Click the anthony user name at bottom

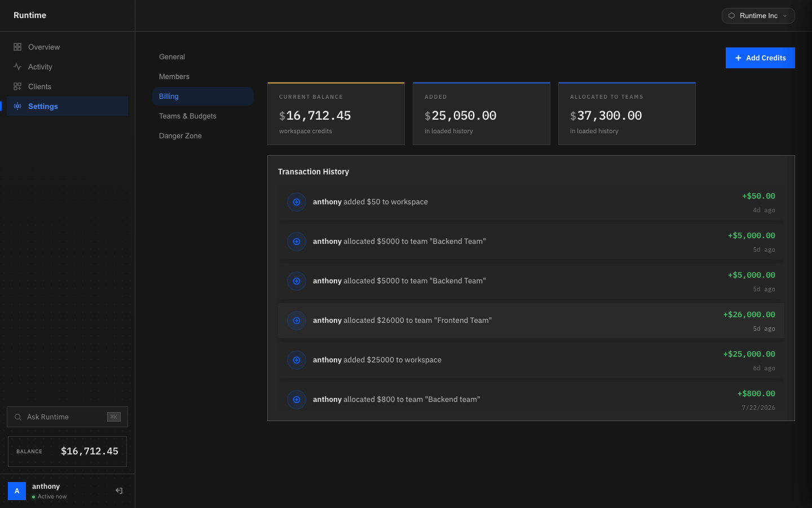pos(46,487)
